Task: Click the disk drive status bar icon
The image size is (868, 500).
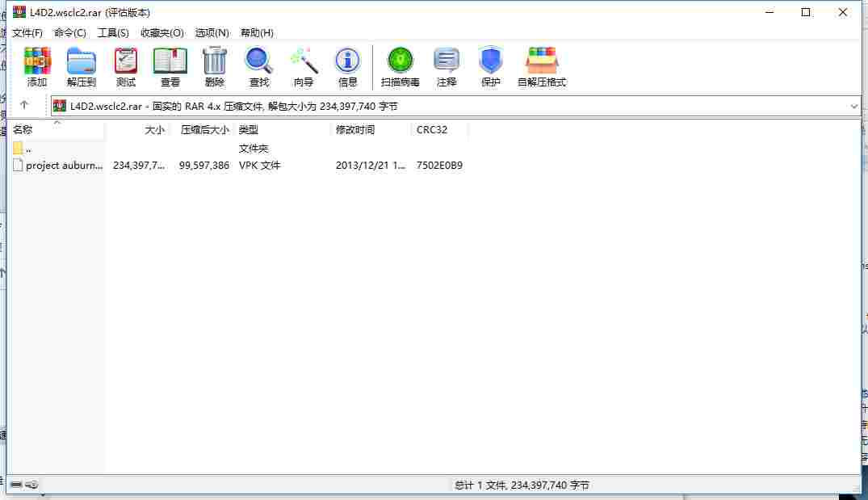Action: [x=16, y=485]
